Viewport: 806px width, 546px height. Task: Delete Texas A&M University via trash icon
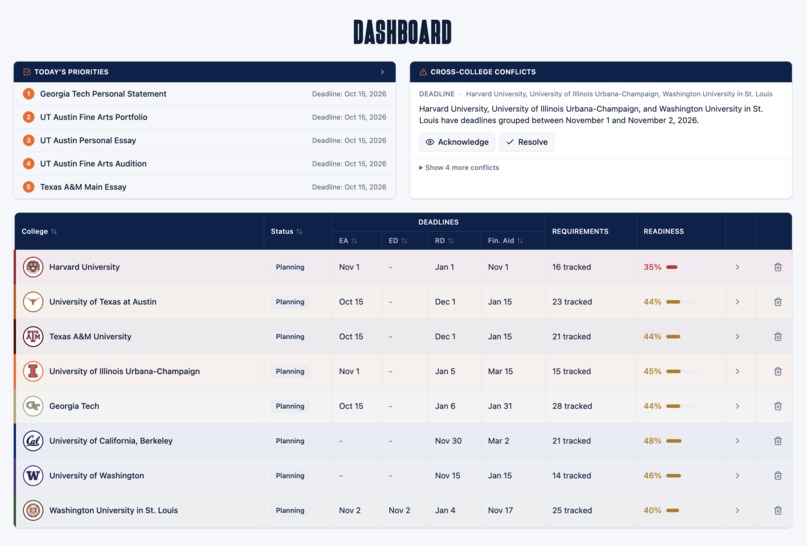(x=778, y=336)
